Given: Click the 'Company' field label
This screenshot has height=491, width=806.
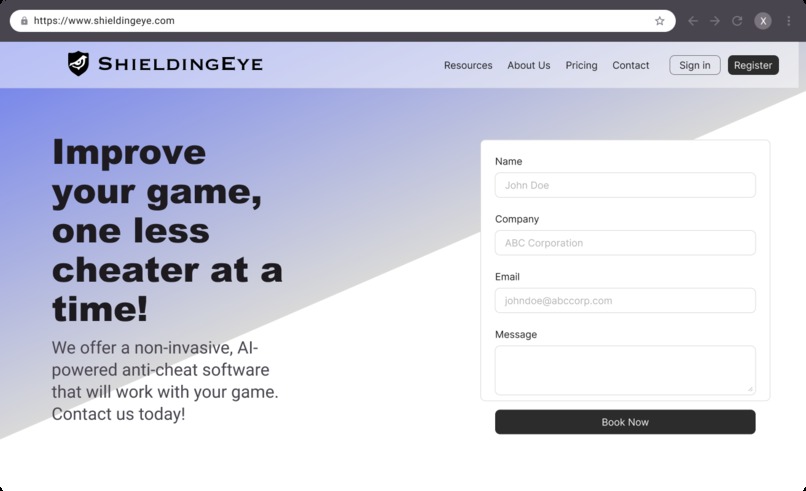Looking at the screenshot, I should coord(517,219).
